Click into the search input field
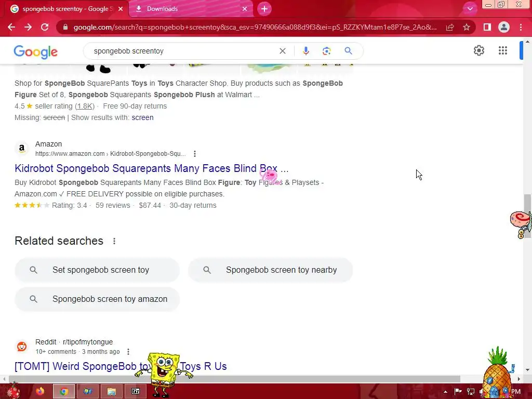Image resolution: width=532 pixels, height=399 pixels. pyautogui.click(x=183, y=51)
